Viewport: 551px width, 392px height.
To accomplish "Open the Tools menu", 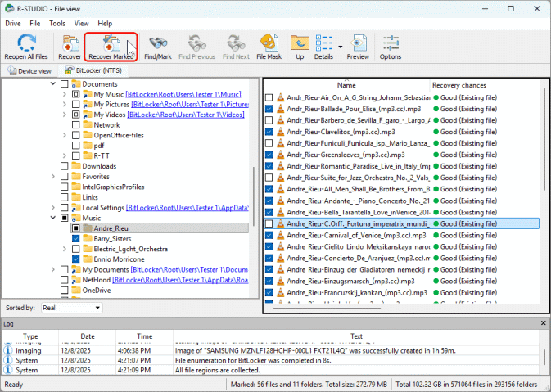I will [56, 24].
